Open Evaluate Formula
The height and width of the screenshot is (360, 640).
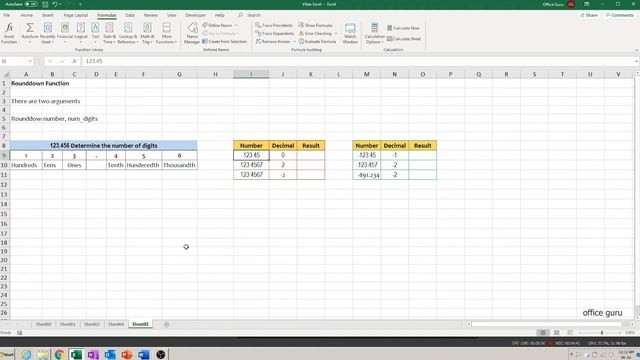[x=317, y=42]
